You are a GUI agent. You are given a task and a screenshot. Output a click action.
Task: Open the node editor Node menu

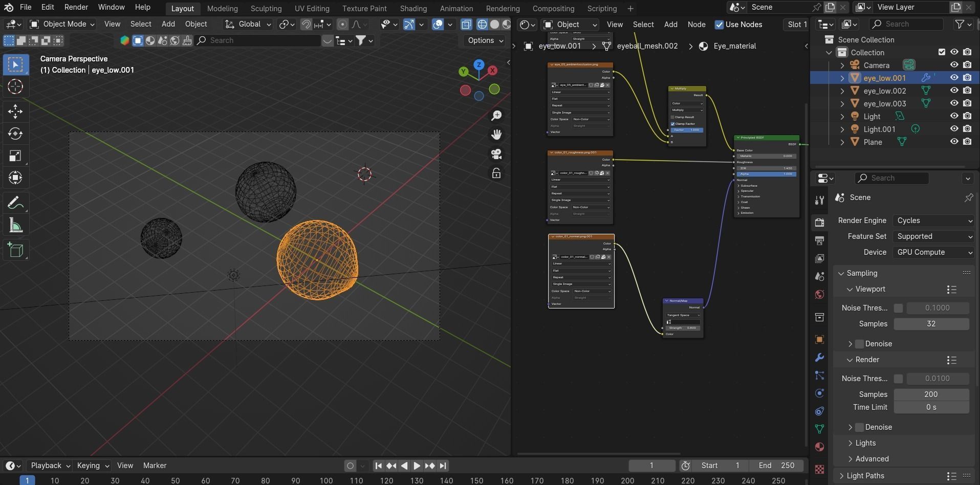[696, 25]
